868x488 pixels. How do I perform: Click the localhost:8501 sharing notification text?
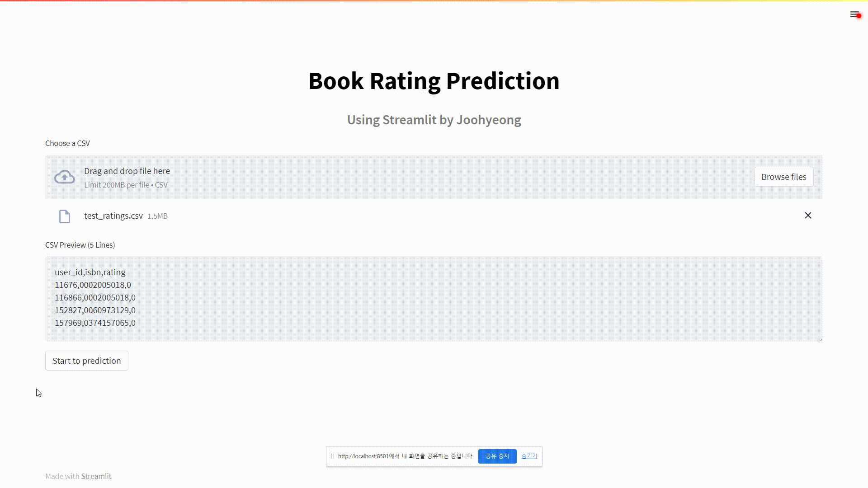(406, 456)
